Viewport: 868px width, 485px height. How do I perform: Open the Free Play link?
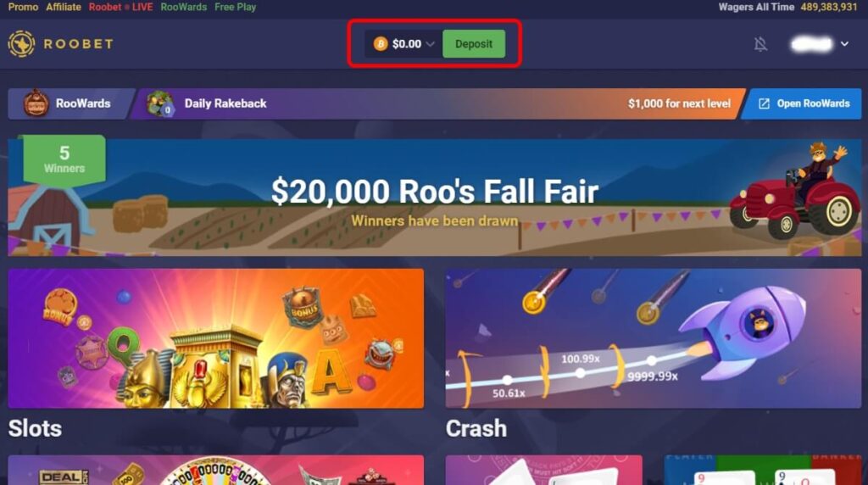click(x=236, y=7)
